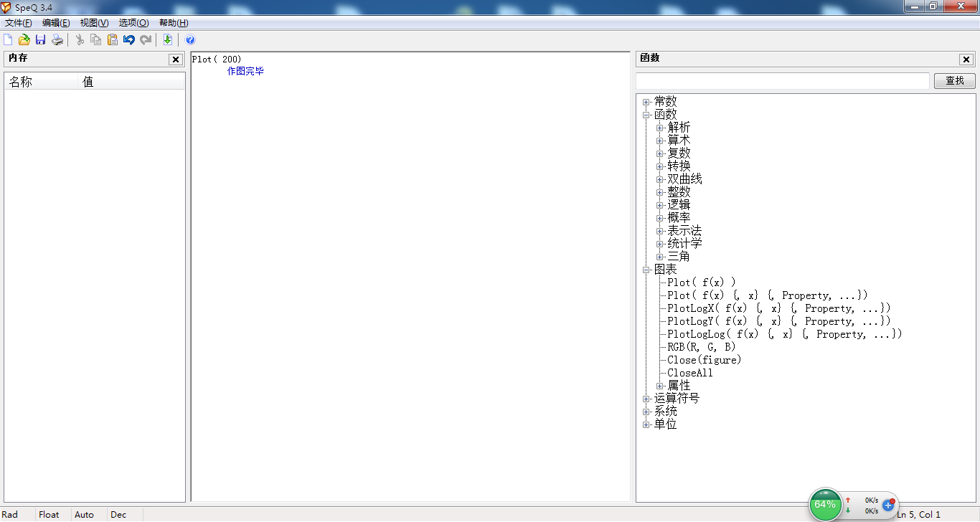This screenshot has width=980, height=522.
Task: Expand the 系统 tree node
Action: coord(647,412)
